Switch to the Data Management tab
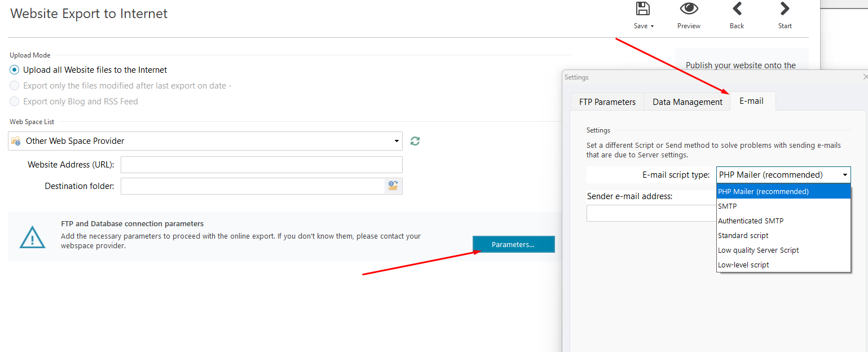Viewport: 868px width, 352px height. pos(687,102)
